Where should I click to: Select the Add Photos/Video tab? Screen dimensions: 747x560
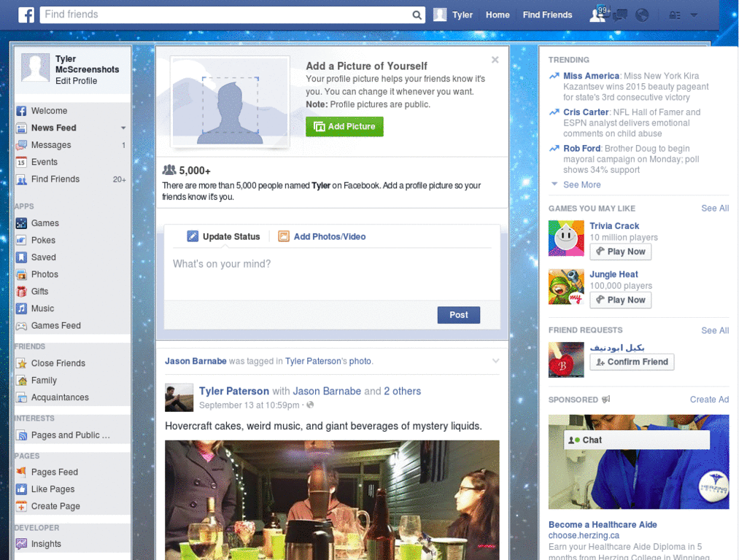tap(322, 237)
